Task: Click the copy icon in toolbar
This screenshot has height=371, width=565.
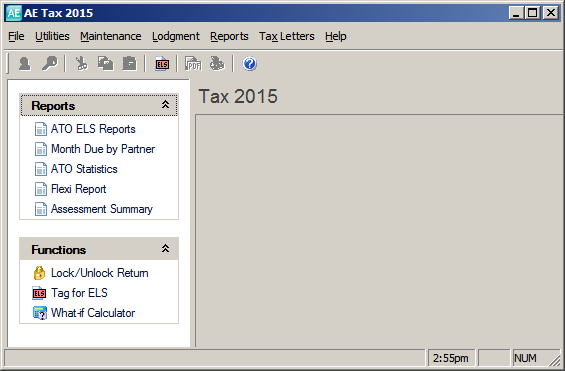Action: pyautogui.click(x=106, y=64)
